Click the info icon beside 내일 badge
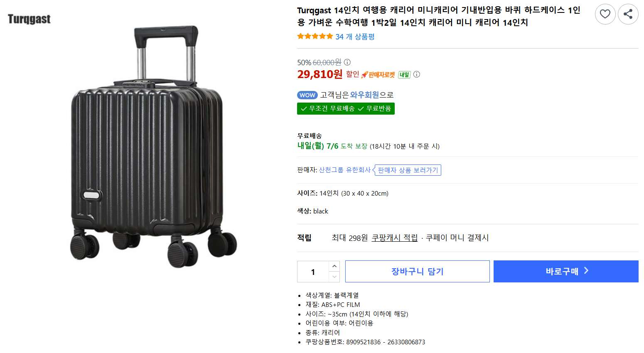 (x=416, y=74)
